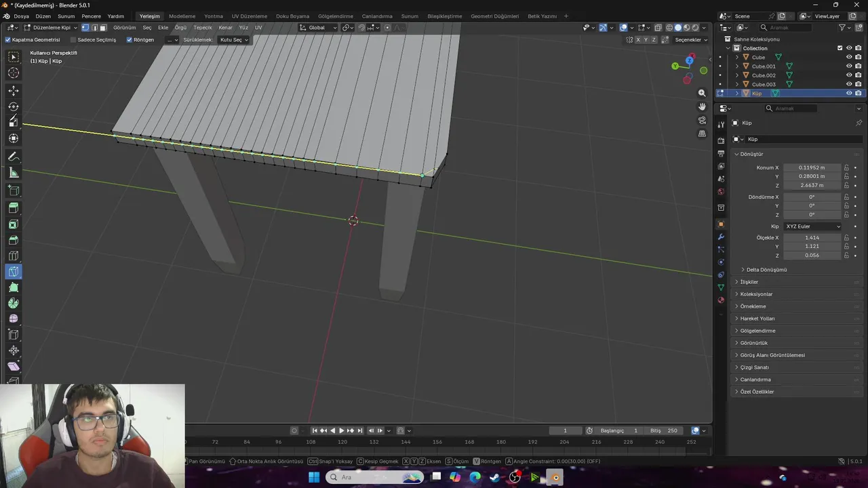
Task: Select the Extrude Region tool
Action: tap(14, 208)
